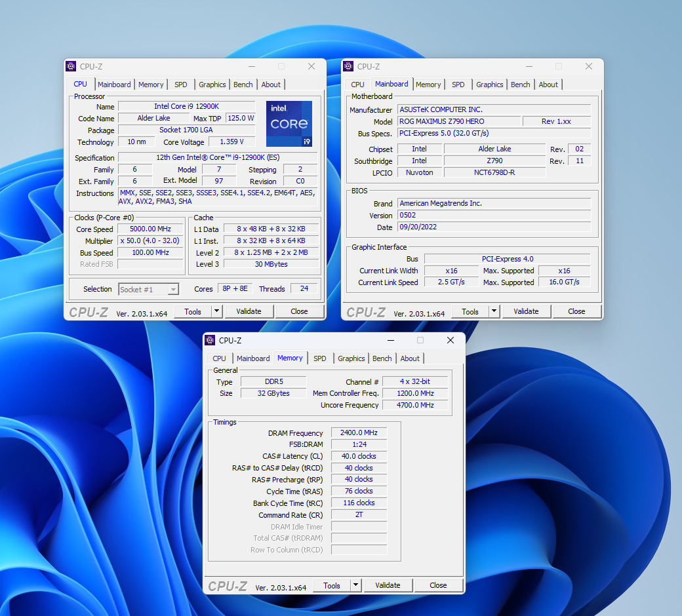Expand Tools dropdown arrow in Memory window
The width and height of the screenshot is (682, 616).
point(356,586)
